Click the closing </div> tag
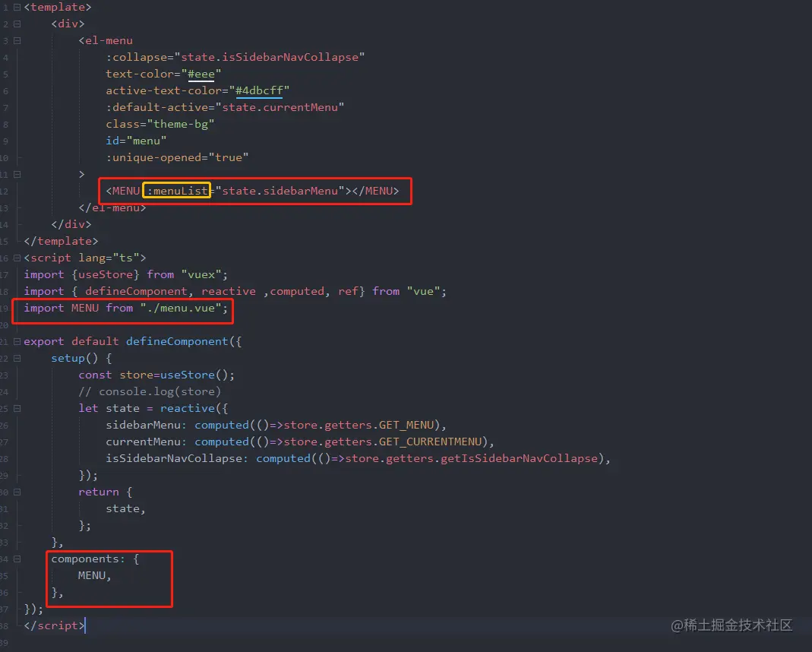This screenshot has width=812, height=652. (x=71, y=224)
